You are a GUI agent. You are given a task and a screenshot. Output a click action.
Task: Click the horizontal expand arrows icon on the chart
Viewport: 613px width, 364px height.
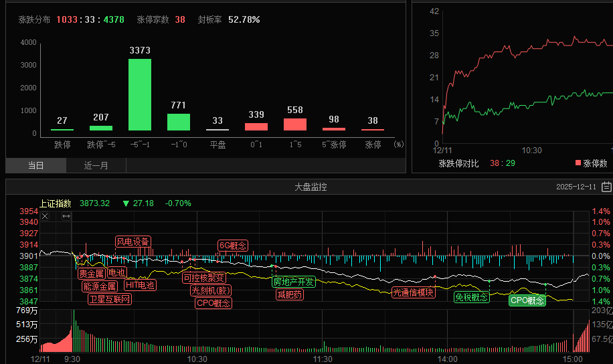pos(66,216)
